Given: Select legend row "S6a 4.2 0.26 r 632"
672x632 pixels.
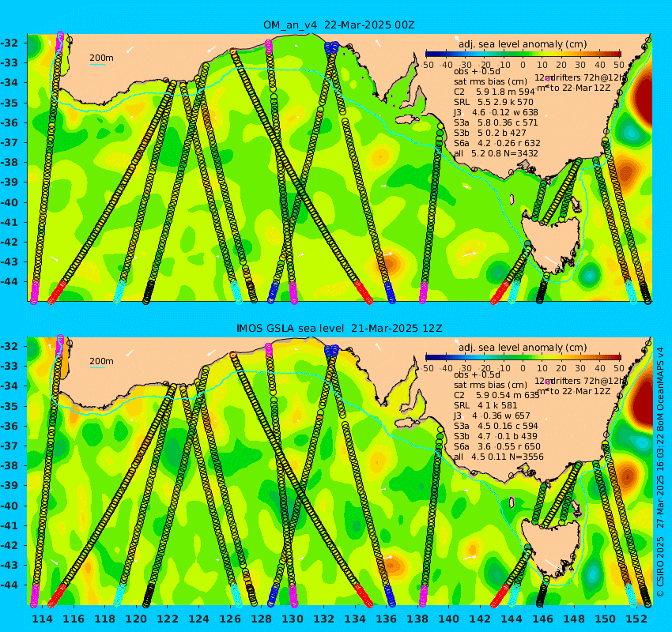Looking at the screenshot, I should click(496, 143).
